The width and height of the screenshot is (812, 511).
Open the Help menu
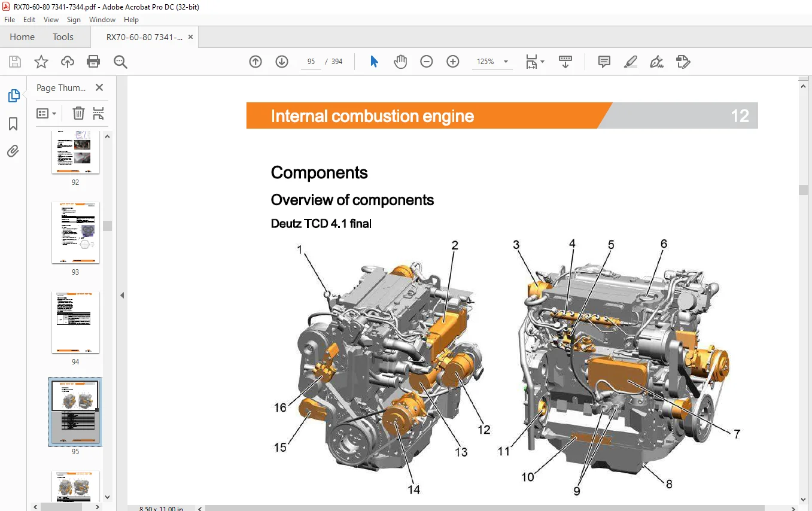131,20
